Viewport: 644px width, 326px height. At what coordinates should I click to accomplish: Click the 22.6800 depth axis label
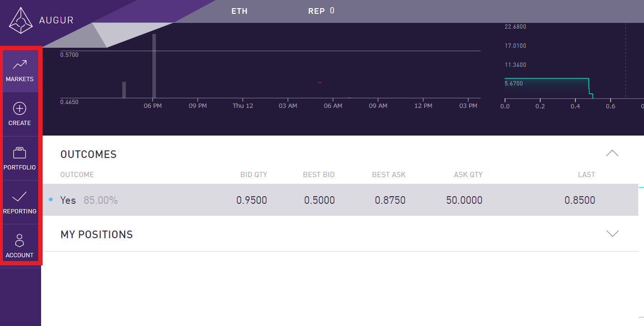coord(515,27)
